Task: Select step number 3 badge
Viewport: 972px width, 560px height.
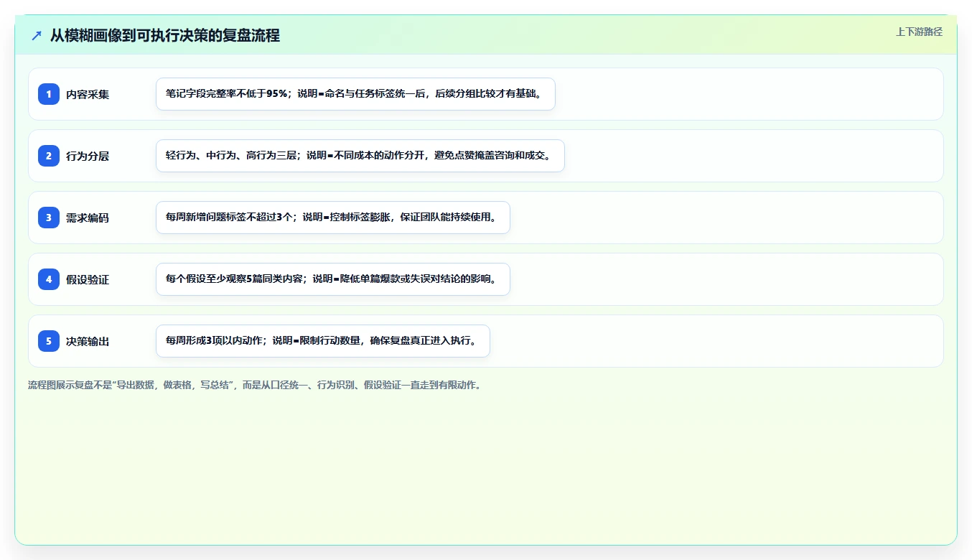Action: pyautogui.click(x=49, y=218)
